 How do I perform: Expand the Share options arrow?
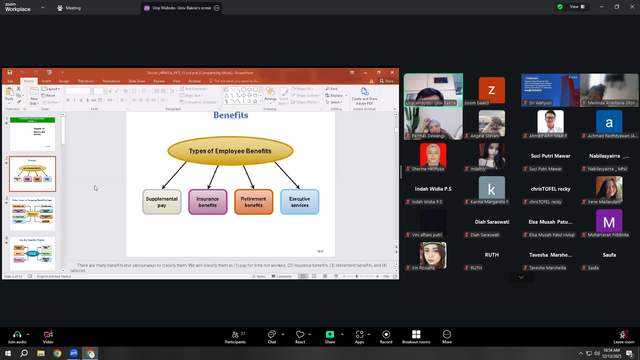[342, 334]
